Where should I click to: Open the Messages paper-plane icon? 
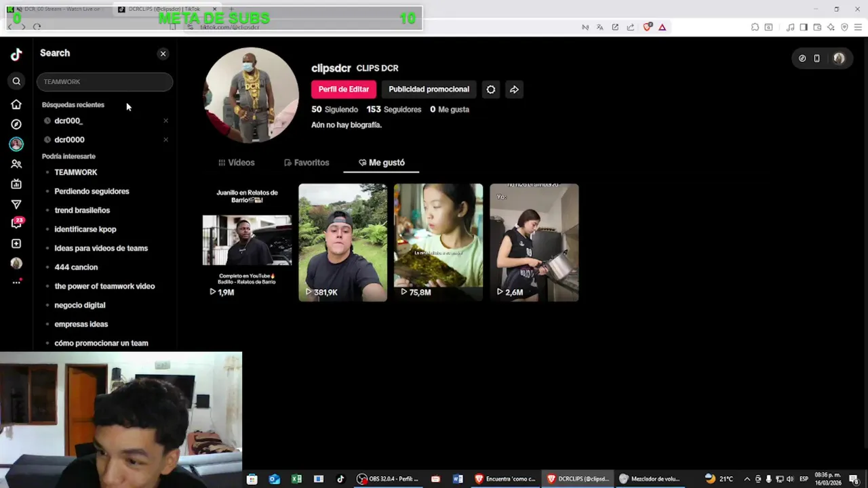(16, 204)
